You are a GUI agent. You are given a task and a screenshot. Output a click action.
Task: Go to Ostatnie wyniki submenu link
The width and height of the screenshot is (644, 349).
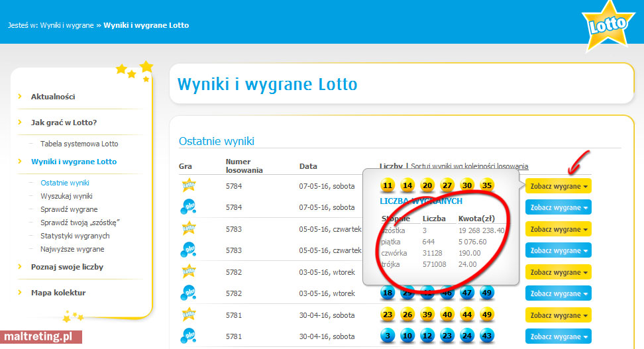[x=65, y=183]
